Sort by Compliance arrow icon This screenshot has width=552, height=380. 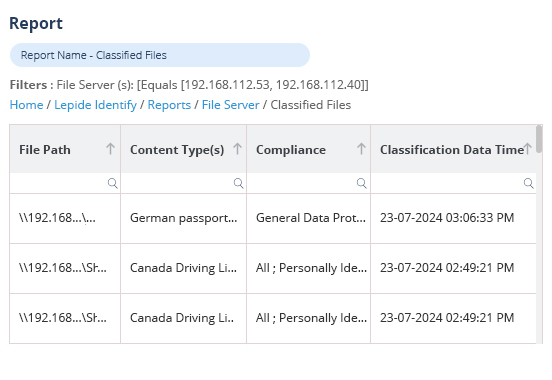(x=361, y=149)
